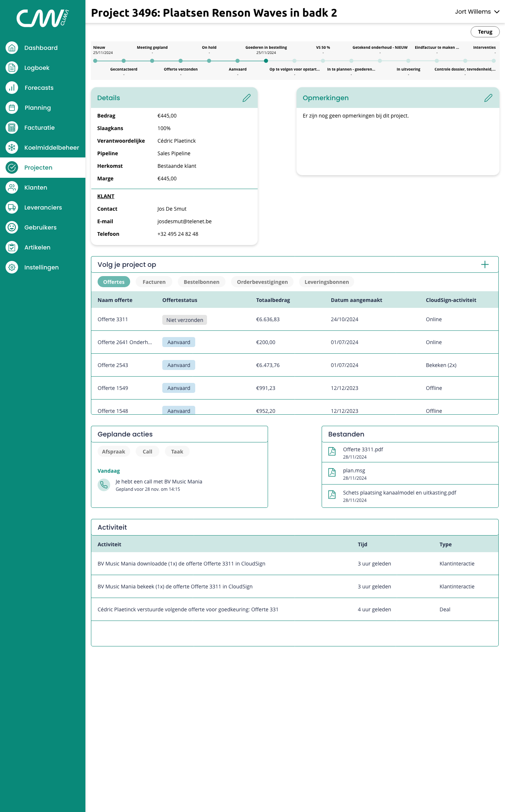505x812 pixels.
Task: Open Forecasts chart icon in sidebar
Action: (12, 88)
